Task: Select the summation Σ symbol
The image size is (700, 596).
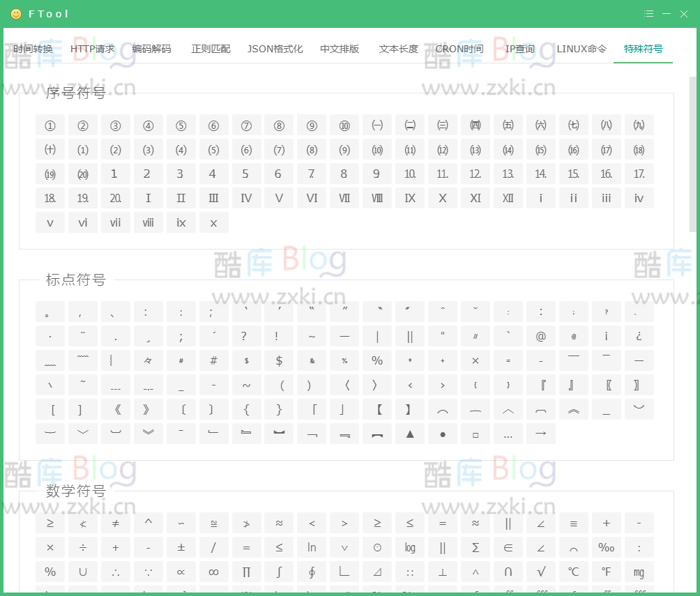Action: [475, 547]
